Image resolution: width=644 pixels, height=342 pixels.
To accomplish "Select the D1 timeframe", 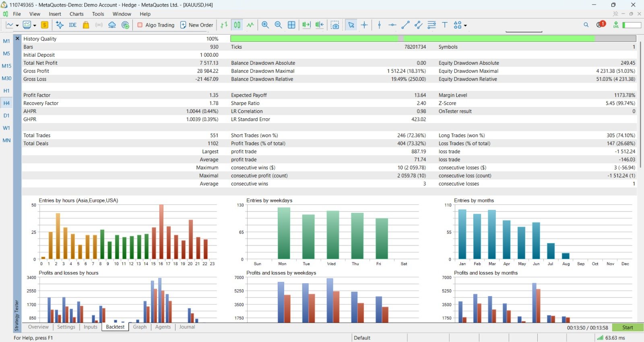I will (x=6, y=115).
